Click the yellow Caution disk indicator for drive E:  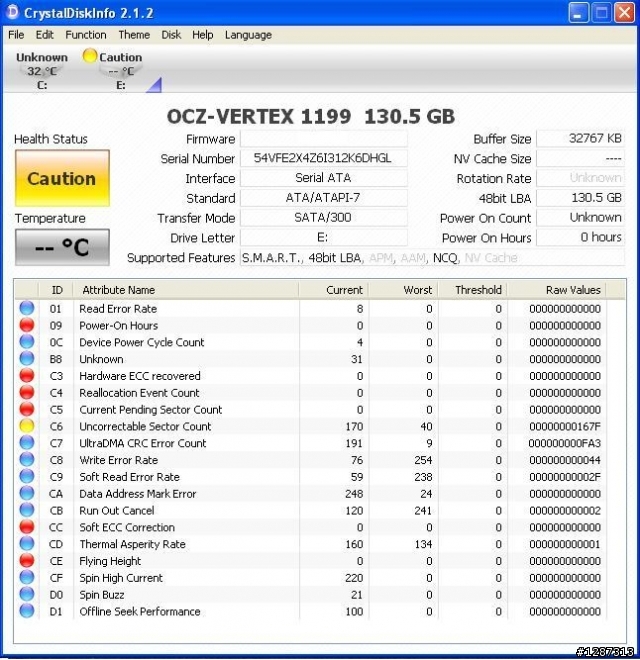89,56
